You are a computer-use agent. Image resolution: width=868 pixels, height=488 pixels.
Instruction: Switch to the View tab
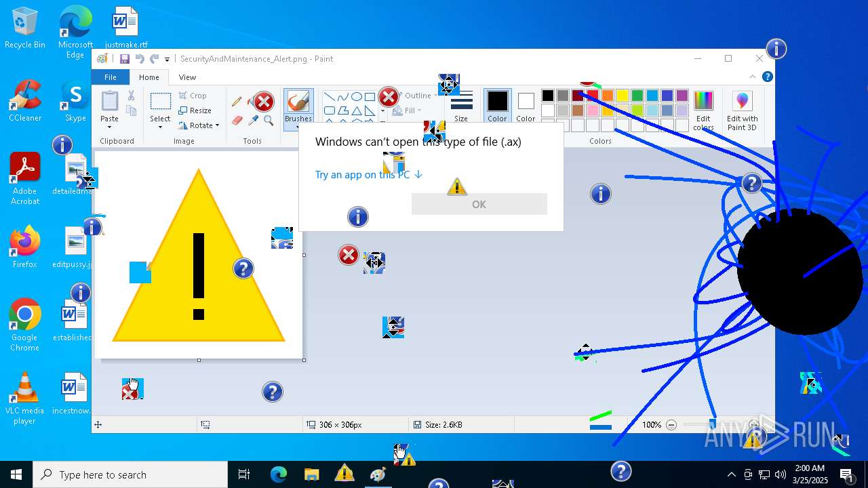(187, 77)
